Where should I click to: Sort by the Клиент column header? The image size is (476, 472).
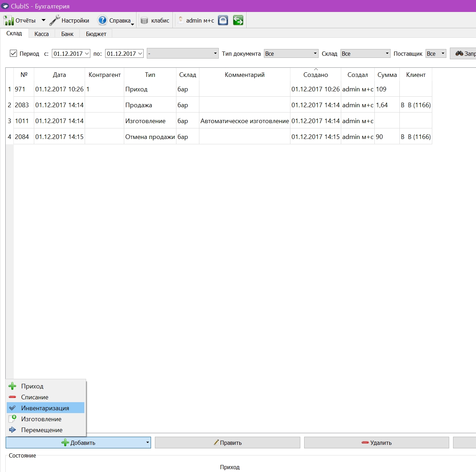click(x=416, y=74)
